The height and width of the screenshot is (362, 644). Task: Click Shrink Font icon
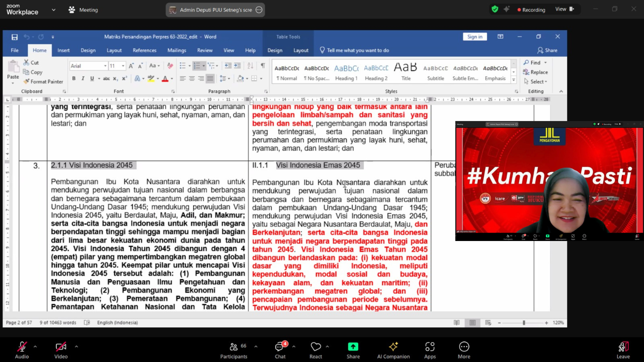pyautogui.click(x=140, y=66)
